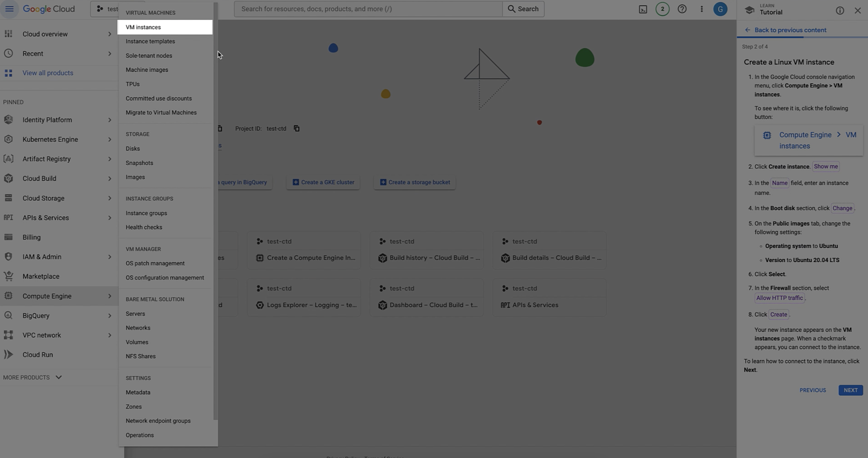Click Create a GKE cluster button

click(323, 182)
